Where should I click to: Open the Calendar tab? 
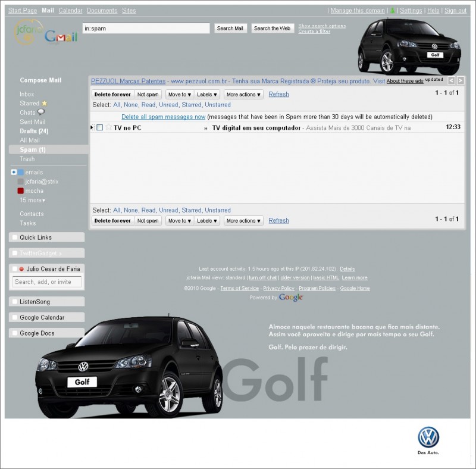(x=70, y=10)
